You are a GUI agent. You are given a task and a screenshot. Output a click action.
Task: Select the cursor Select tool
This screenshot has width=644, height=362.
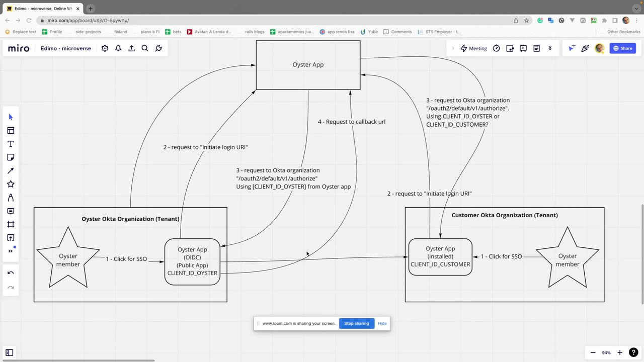click(x=11, y=117)
